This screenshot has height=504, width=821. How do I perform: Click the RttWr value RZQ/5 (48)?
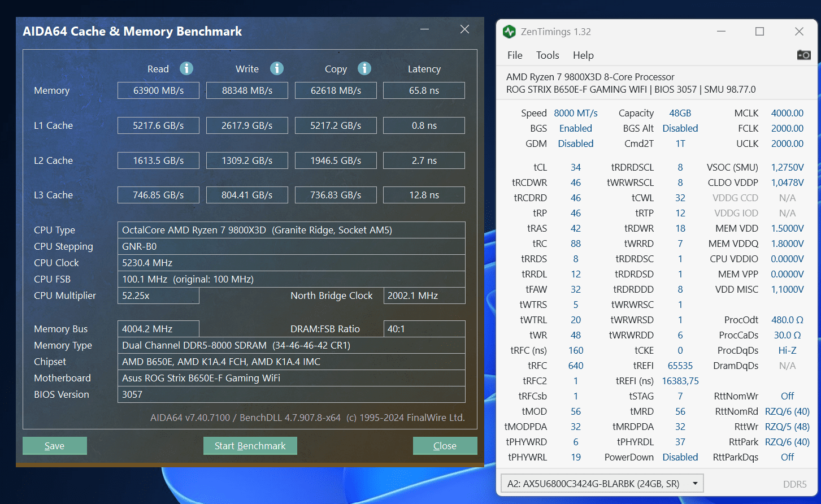pos(787,427)
